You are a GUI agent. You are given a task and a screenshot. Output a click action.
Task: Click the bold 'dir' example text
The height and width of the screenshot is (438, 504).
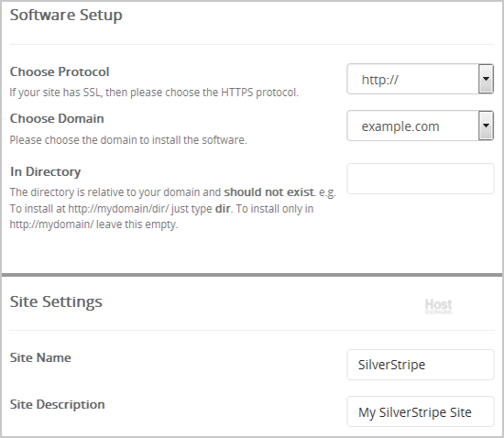tap(223, 209)
